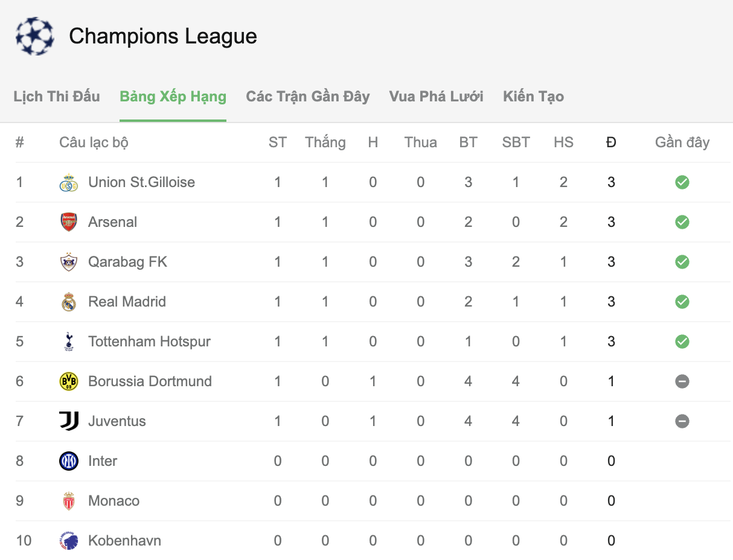
Task: Select the Kiến Tạo tab
Action: coord(534,97)
